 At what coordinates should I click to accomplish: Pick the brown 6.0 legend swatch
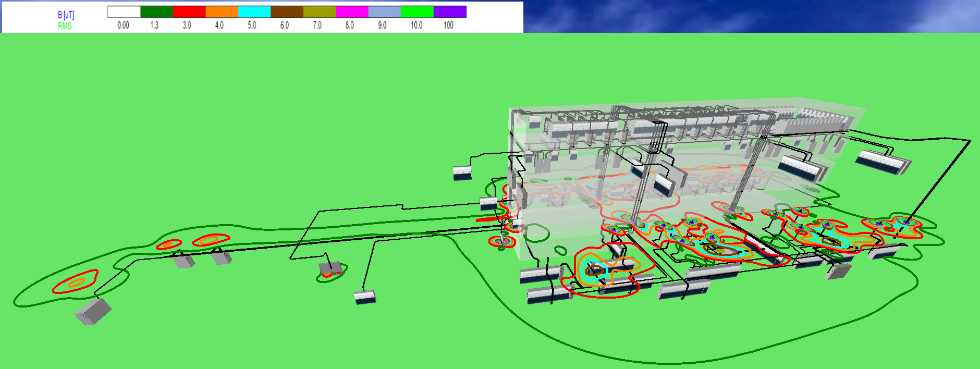point(287,12)
